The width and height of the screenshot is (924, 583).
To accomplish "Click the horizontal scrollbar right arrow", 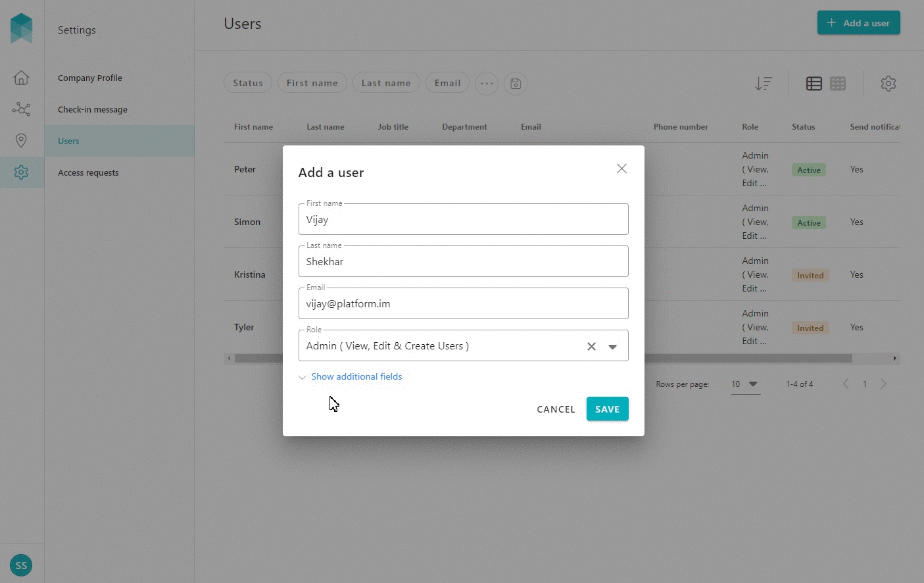I will click(x=895, y=359).
